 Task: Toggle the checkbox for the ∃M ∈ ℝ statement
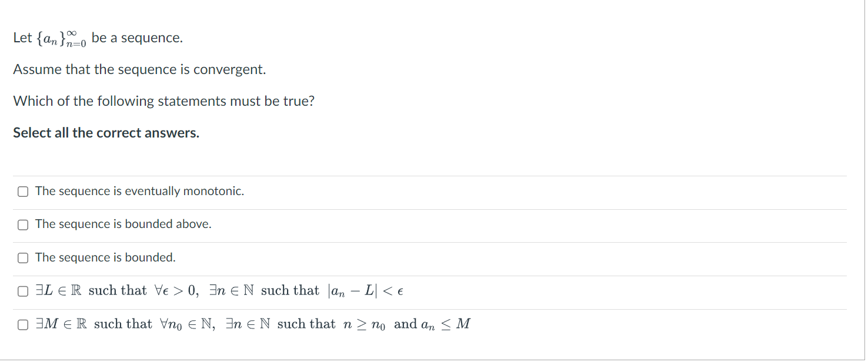(23, 324)
